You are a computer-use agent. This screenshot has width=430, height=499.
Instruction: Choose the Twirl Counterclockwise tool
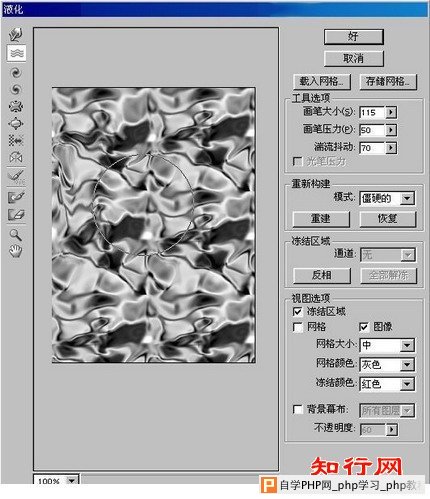point(16,89)
